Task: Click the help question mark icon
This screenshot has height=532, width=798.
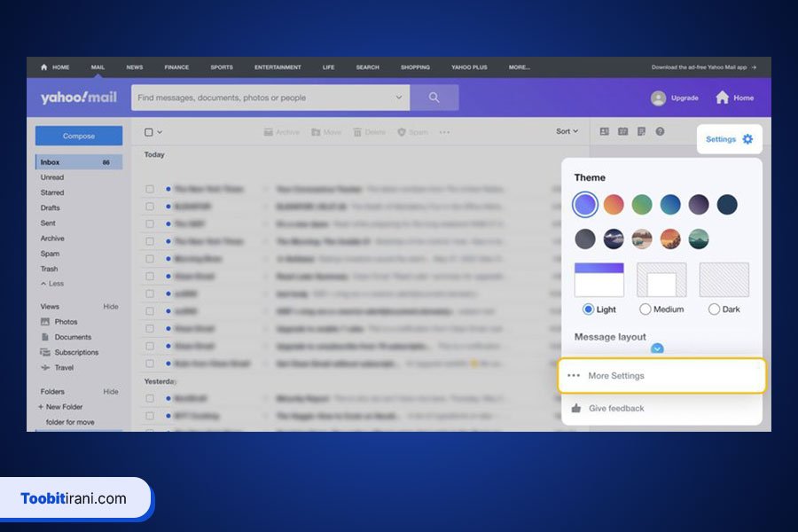Action: pos(660,131)
